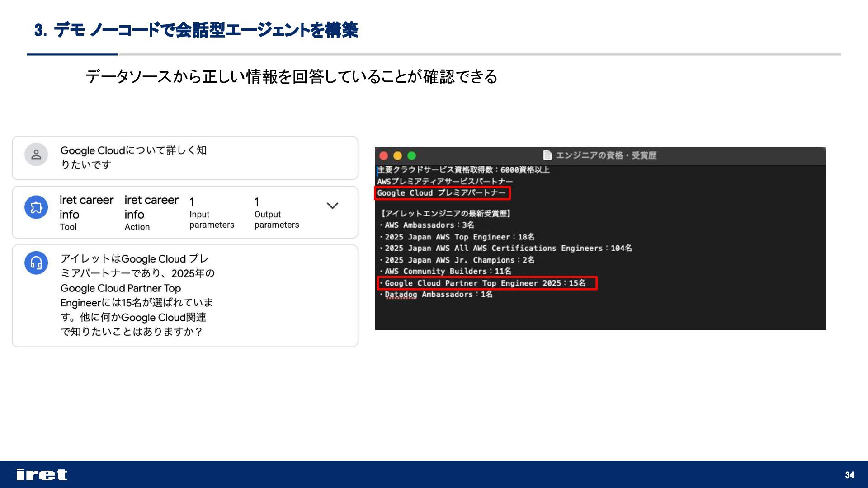Click the line '主要クラウドサービス資格取得数：6000資格以上'
The width and height of the screenshot is (868, 488).
click(463, 170)
